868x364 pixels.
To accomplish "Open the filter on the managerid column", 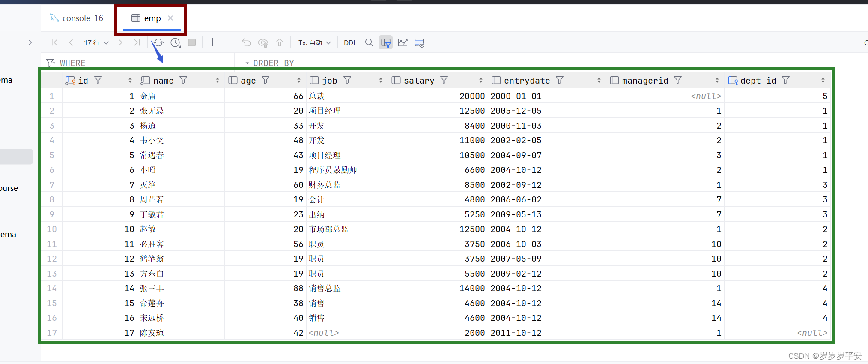I will 678,80.
